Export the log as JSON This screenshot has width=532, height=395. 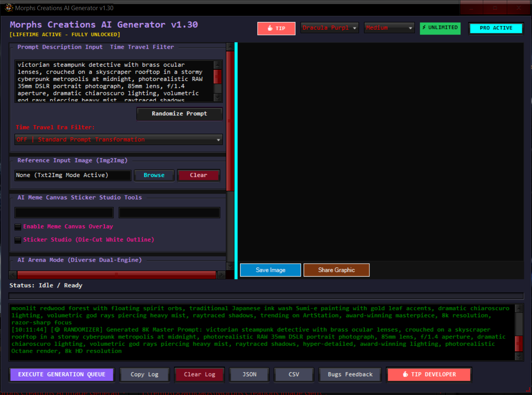point(250,375)
